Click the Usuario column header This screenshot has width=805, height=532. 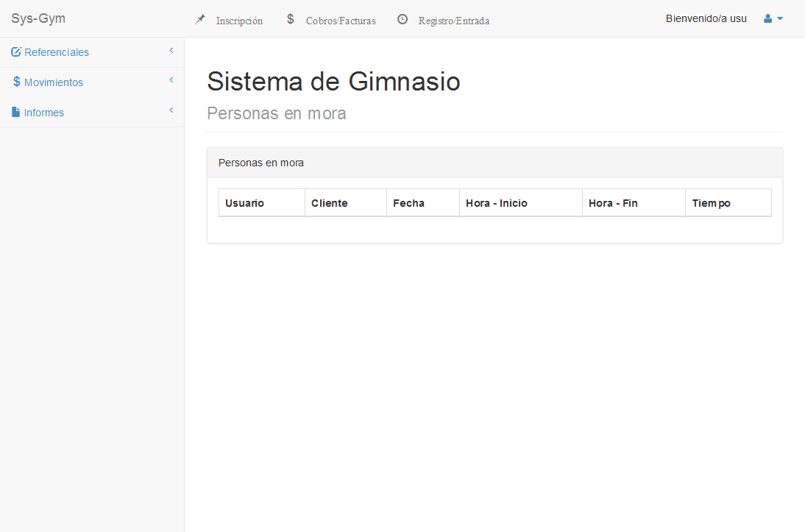[x=244, y=203]
